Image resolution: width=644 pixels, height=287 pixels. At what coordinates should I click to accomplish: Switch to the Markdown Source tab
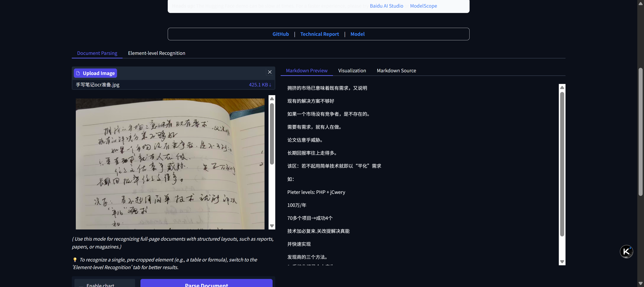click(396, 71)
